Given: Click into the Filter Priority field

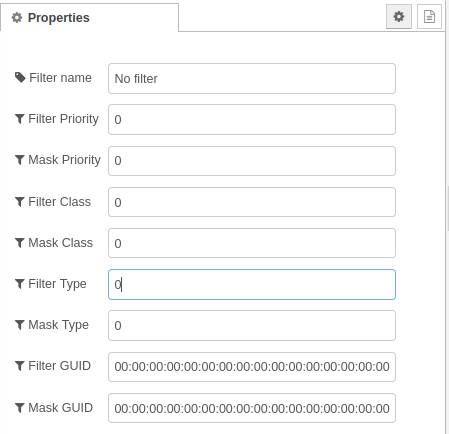Looking at the screenshot, I should pos(252,120).
